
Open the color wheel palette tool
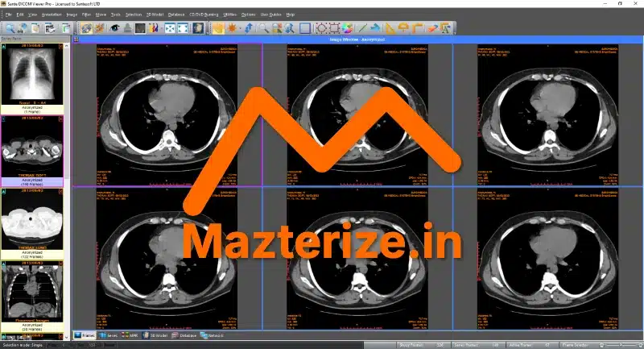(x=347, y=28)
